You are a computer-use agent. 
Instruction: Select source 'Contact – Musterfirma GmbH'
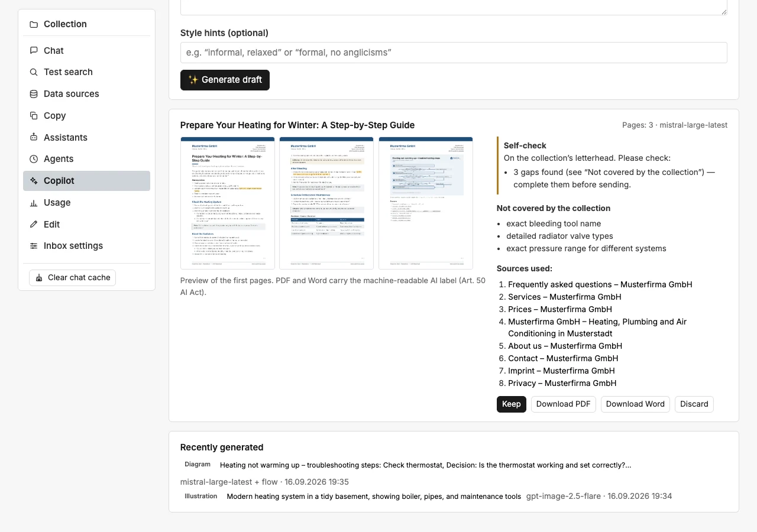(563, 359)
